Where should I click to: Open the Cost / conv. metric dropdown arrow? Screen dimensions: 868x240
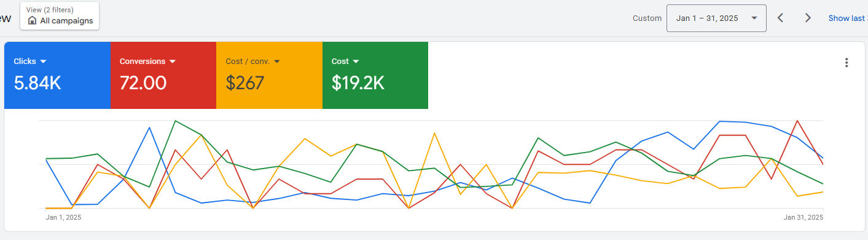pyautogui.click(x=277, y=62)
